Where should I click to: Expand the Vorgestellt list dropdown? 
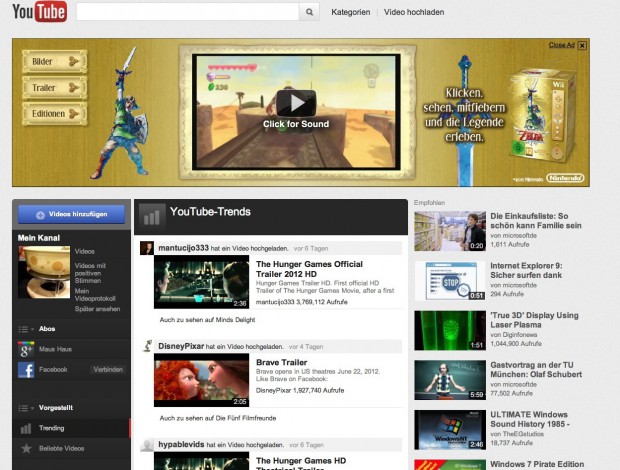point(26,408)
